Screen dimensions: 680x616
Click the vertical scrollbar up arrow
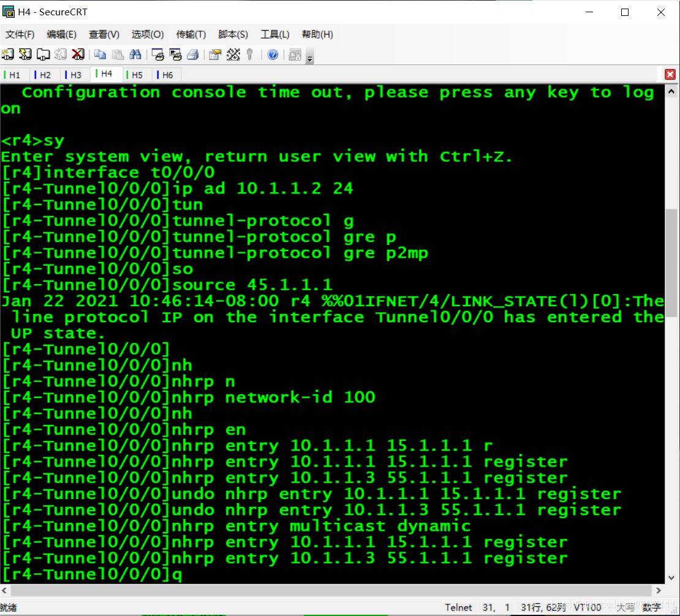671,91
